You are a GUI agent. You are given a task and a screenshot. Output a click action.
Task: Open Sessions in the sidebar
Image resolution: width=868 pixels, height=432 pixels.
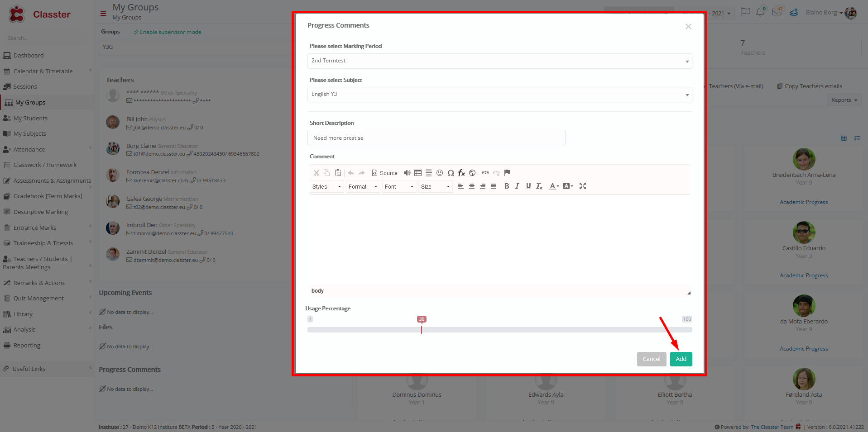coord(25,87)
